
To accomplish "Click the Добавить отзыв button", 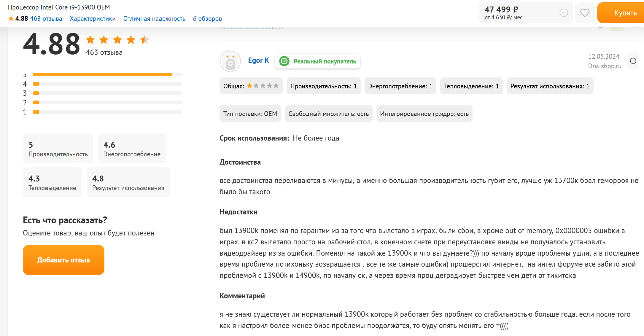I will tap(63, 260).
